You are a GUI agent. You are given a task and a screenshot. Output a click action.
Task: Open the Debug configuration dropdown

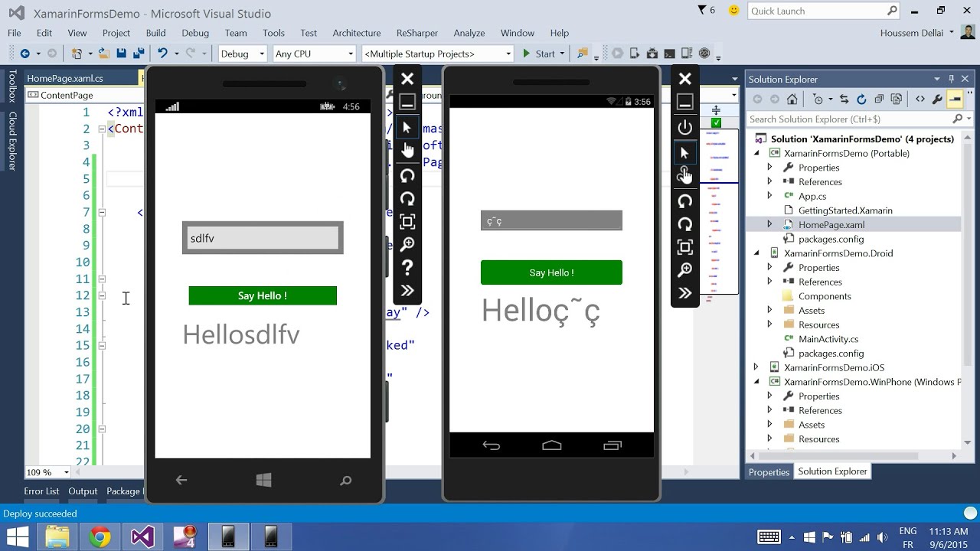[243, 54]
